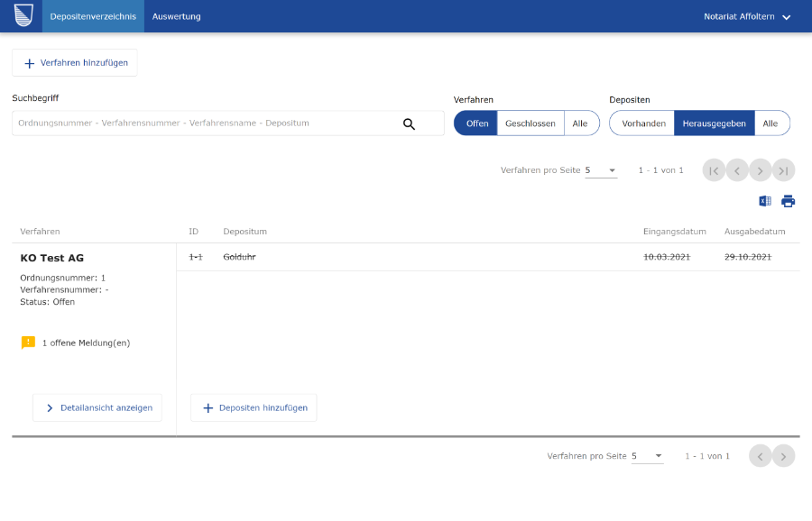812x521 pixels.
Task: Switch to the Auswertung tab
Action: (x=177, y=16)
